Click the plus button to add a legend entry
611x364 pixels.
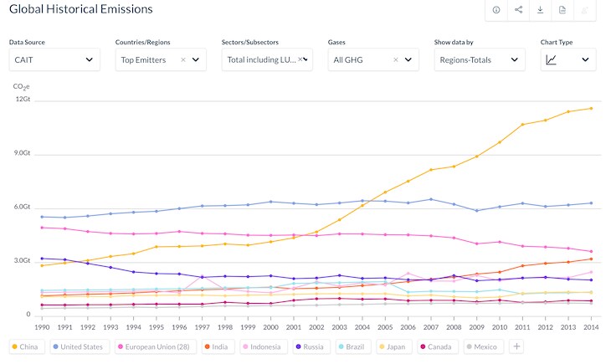pos(516,346)
